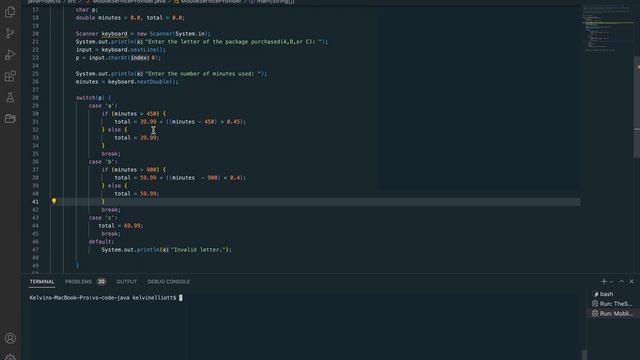Switch to the OUTPUT tab
This screenshot has height=360, width=640.
[127, 282]
